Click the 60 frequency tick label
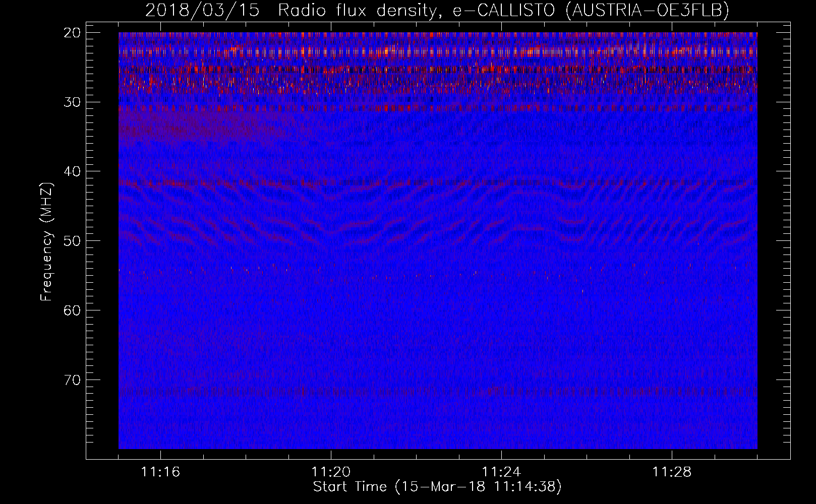 click(73, 310)
